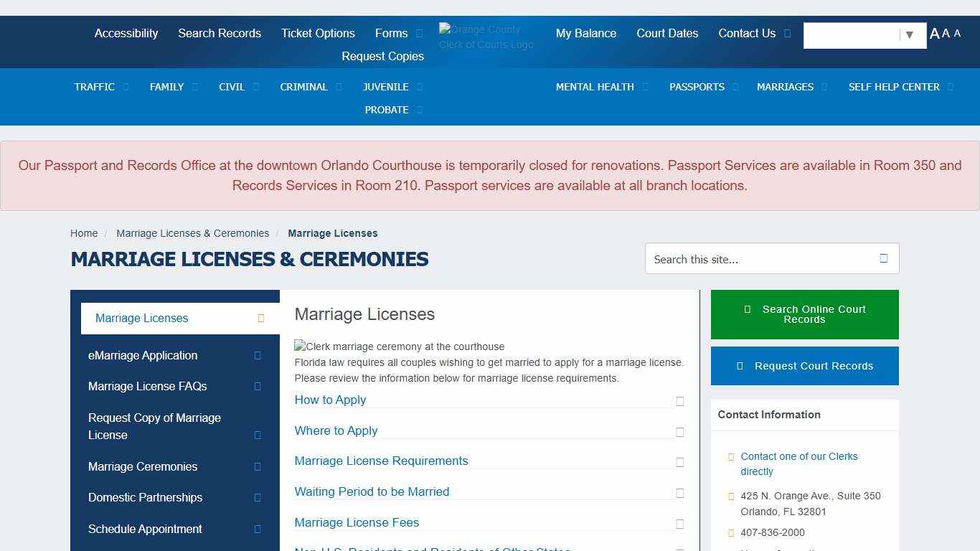The width and height of the screenshot is (980, 551).
Task: Select the smallest font size A
Action: (957, 33)
